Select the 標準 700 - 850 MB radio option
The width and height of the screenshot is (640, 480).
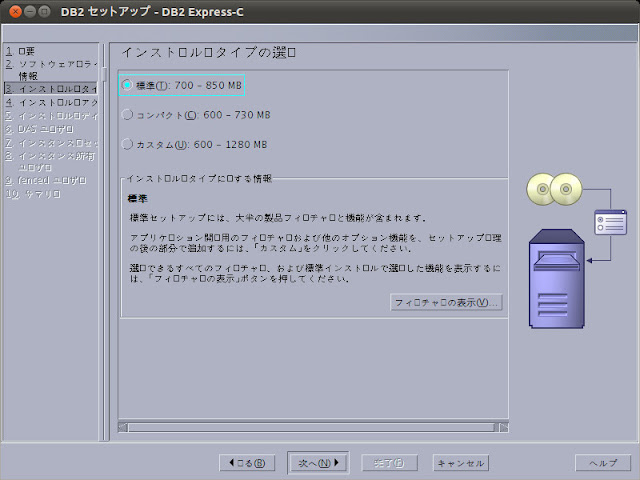click(x=182, y=85)
